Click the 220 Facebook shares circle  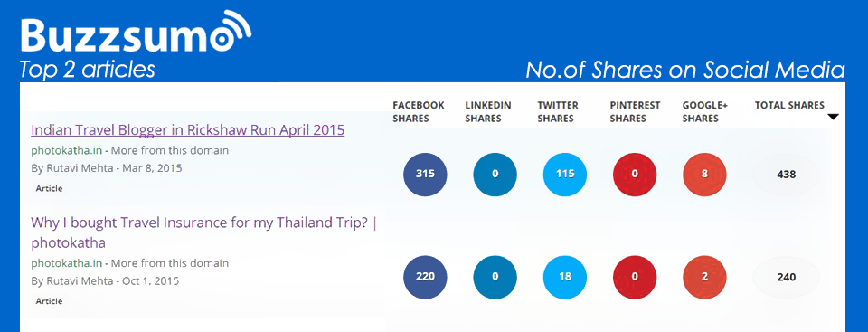pyautogui.click(x=425, y=277)
